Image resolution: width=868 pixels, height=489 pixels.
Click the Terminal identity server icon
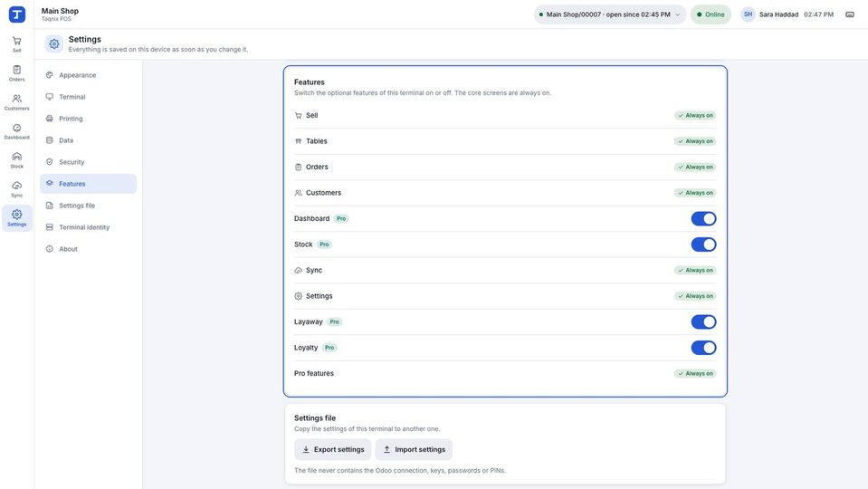coord(49,227)
